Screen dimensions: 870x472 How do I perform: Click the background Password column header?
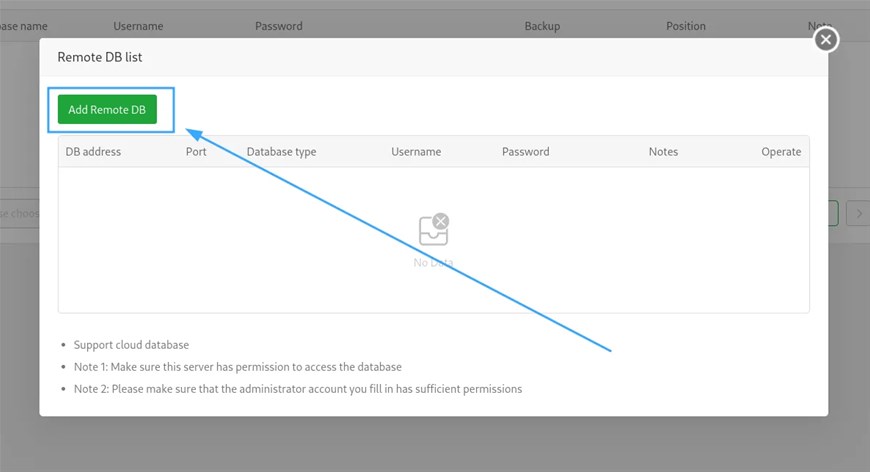[279, 26]
